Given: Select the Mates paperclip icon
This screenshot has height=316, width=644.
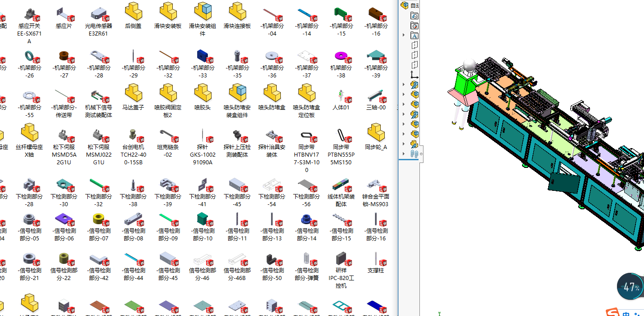Looking at the screenshot, I should pyautogui.click(x=414, y=153).
